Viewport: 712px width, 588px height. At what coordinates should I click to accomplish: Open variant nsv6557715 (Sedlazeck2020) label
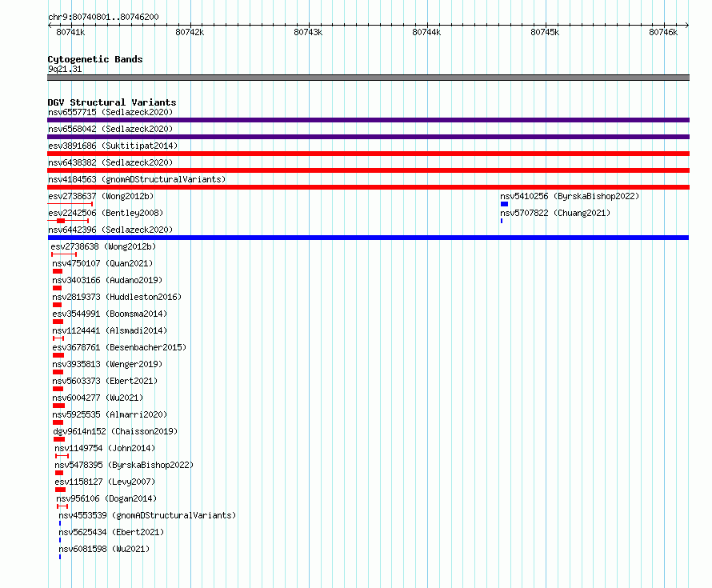[110, 112]
